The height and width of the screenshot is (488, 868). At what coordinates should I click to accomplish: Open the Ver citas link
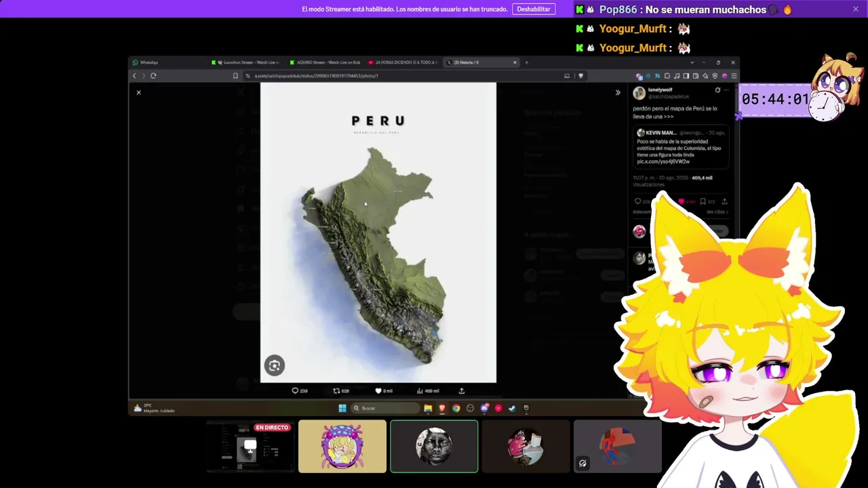coord(717,212)
